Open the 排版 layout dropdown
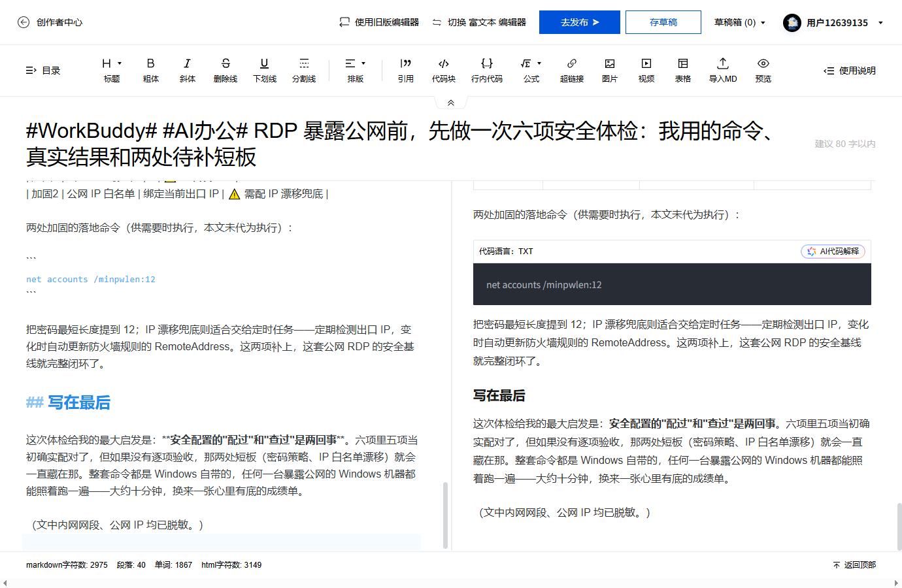Screen dimensions: 902x588 point(356,70)
